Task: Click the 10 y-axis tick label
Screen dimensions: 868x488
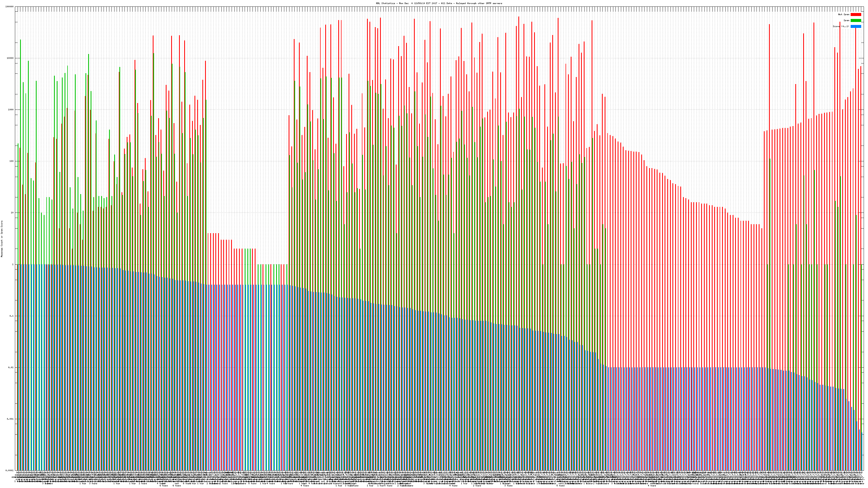Action: [12, 213]
